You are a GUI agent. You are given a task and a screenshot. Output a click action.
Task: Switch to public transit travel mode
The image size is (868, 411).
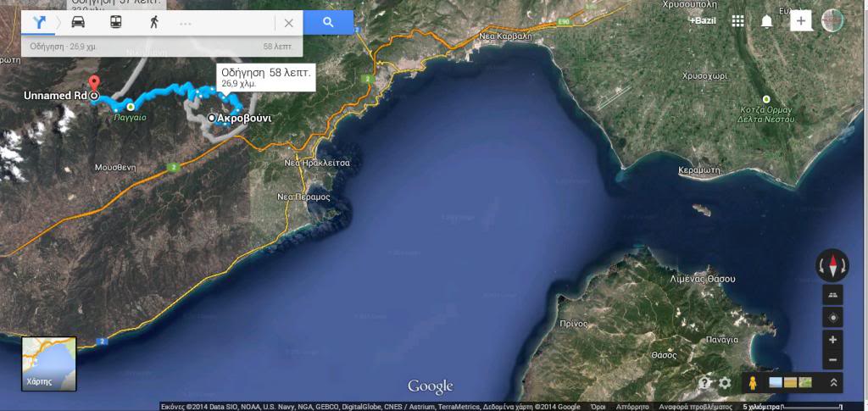(x=115, y=23)
